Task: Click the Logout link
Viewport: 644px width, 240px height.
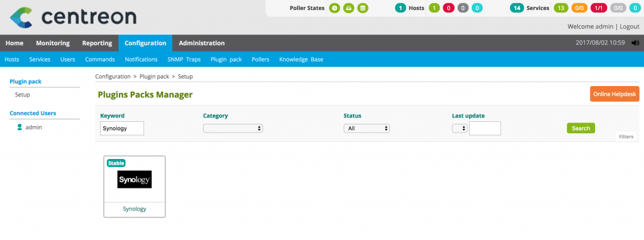Action: coord(630,26)
